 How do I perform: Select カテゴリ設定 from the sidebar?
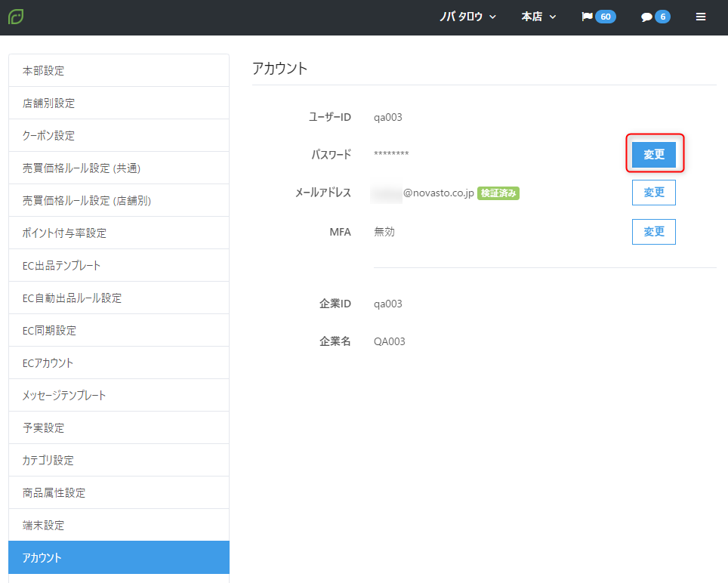[x=119, y=461]
